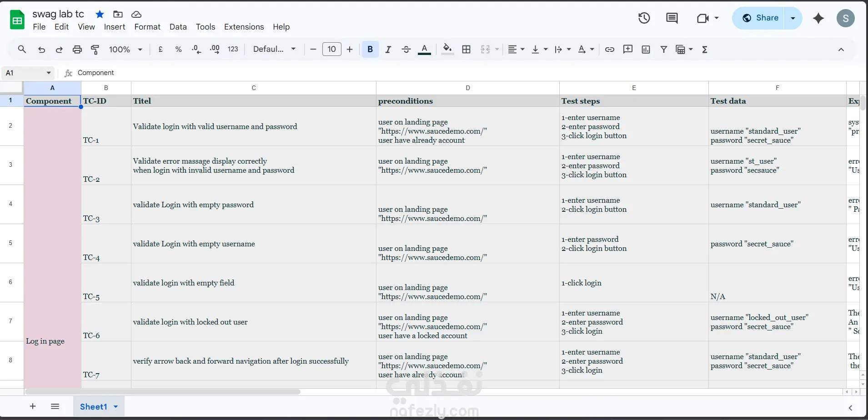Toggle bold formatting button
The height and width of the screenshot is (420, 868).
click(x=370, y=50)
